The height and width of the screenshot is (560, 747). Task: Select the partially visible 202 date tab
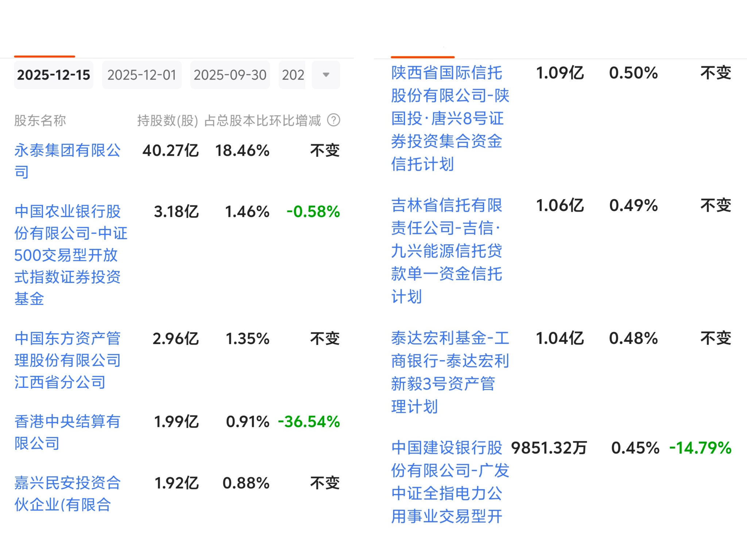tap(293, 75)
